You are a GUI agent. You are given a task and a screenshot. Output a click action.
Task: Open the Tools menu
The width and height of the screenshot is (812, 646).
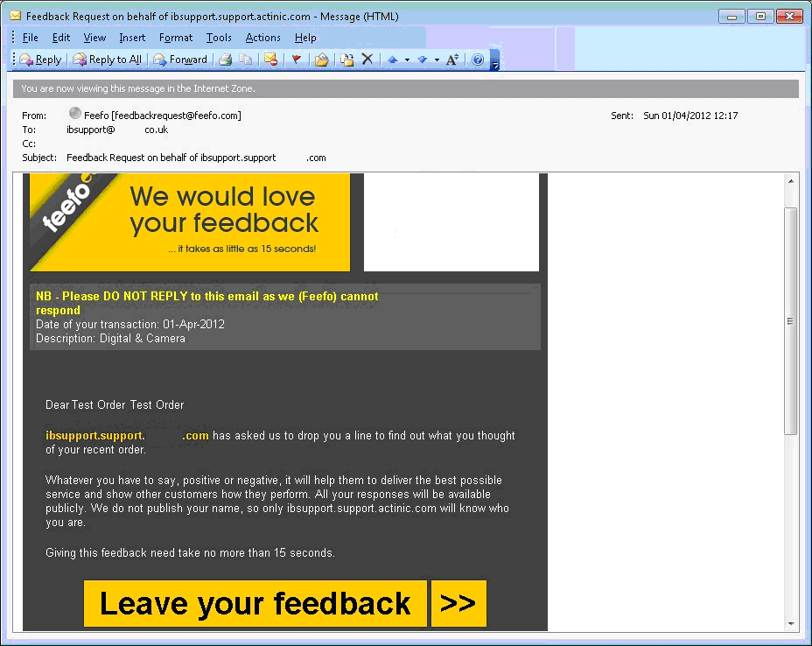point(219,38)
